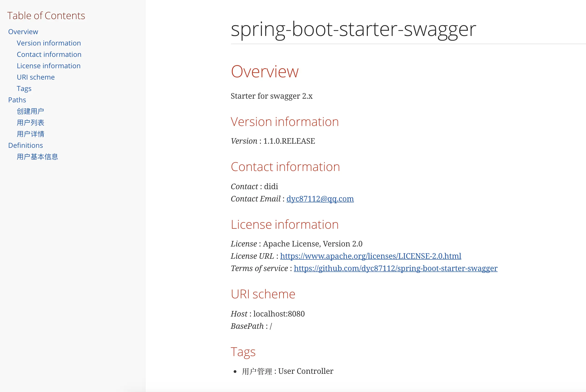Open 创建用户 path in sidebar
Screen dimensions: 586x392
[30, 111]
